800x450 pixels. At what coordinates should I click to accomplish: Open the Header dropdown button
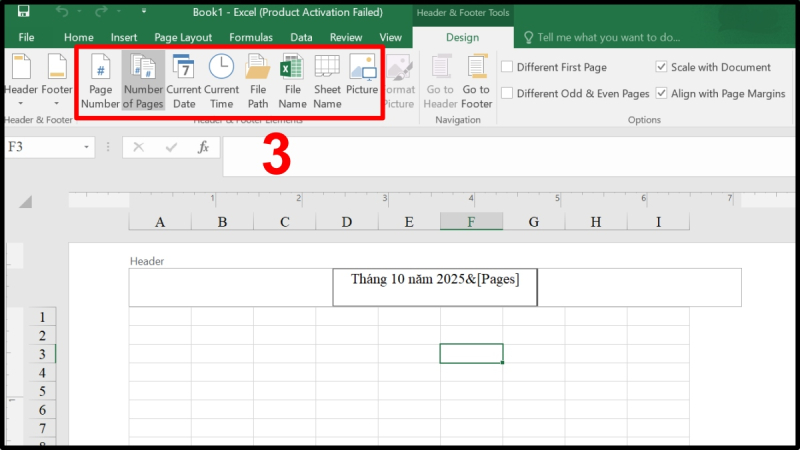(21, 81)
